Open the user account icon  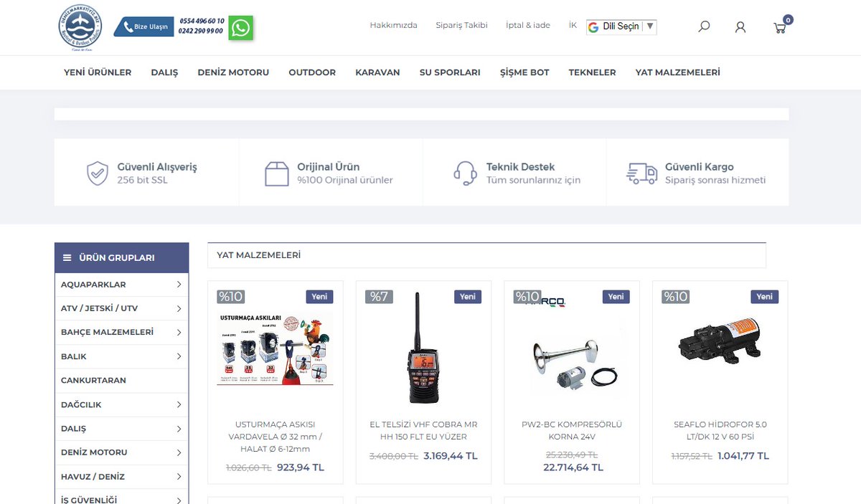click(x=740, y=27)
